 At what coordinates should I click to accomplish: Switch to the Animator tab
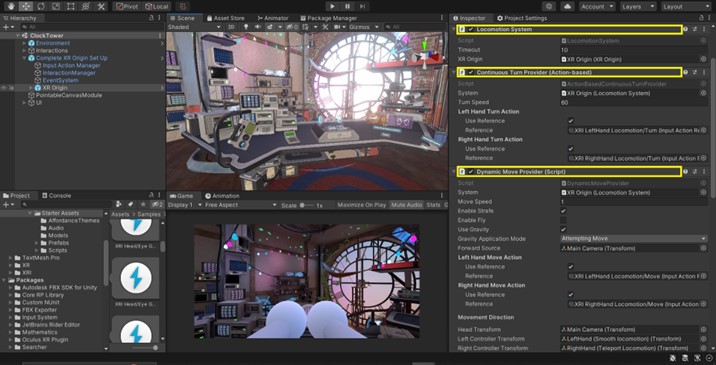(x=273, y=18)
